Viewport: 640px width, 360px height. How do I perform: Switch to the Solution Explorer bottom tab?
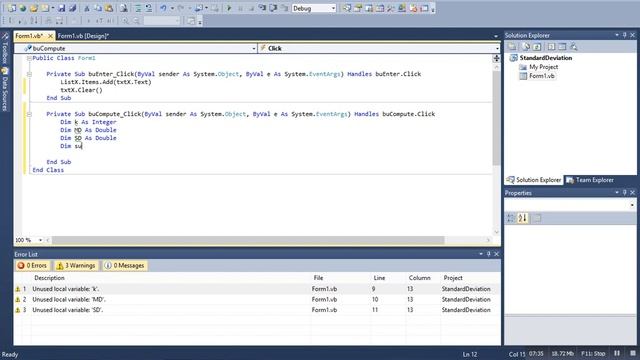point(534,180)
